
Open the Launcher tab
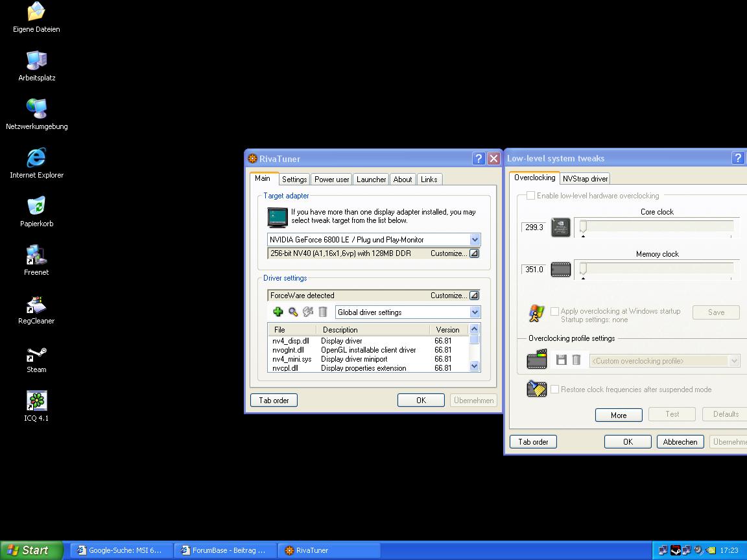(371, 179)
